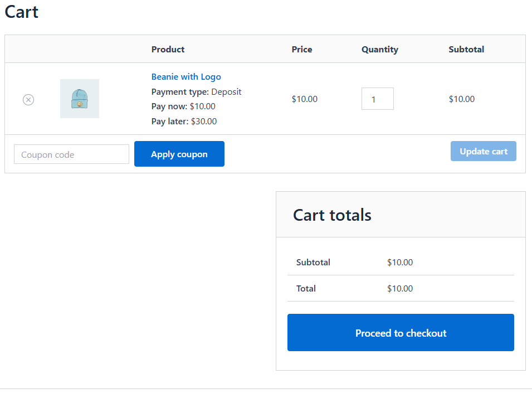This screenshot has height=403, width=532.
Task: Click the Coupon code input field
Action: tap(71, 154)
